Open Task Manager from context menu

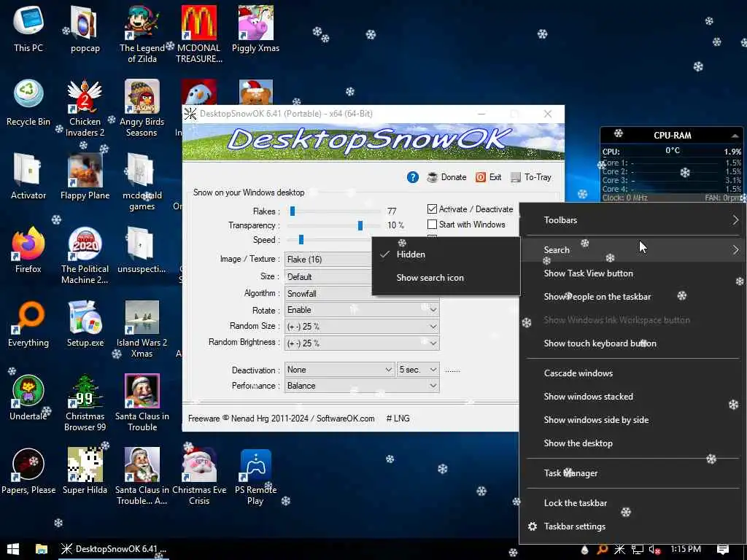click(633, 473)
